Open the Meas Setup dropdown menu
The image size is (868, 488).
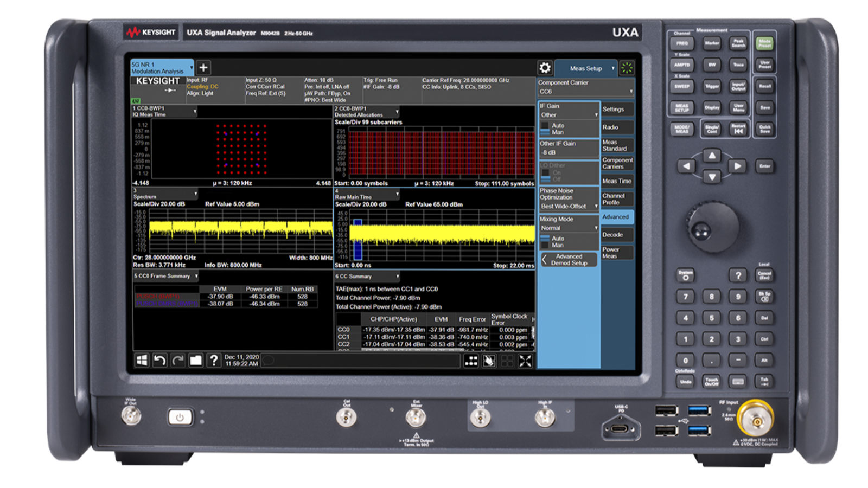(586, 68)
